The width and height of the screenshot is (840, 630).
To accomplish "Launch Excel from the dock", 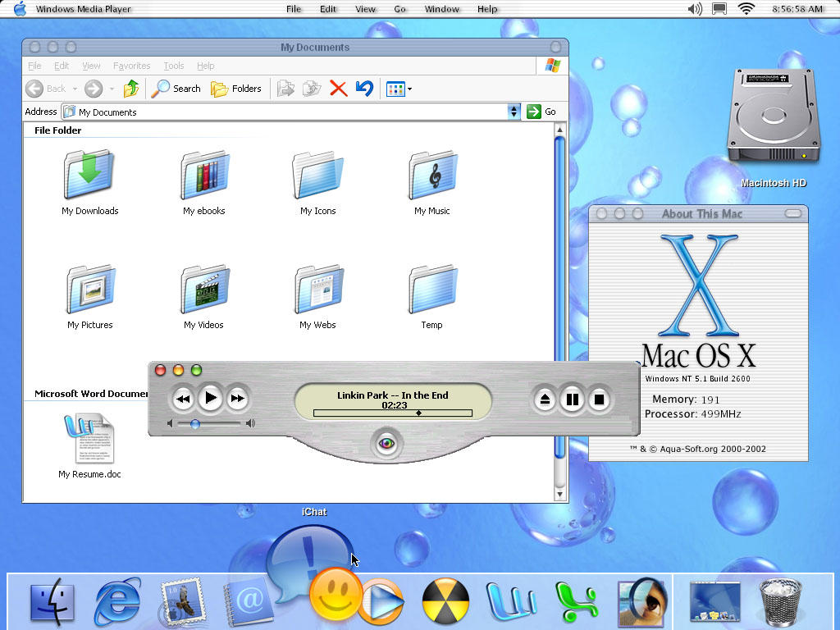I will [x=577, y=602].
